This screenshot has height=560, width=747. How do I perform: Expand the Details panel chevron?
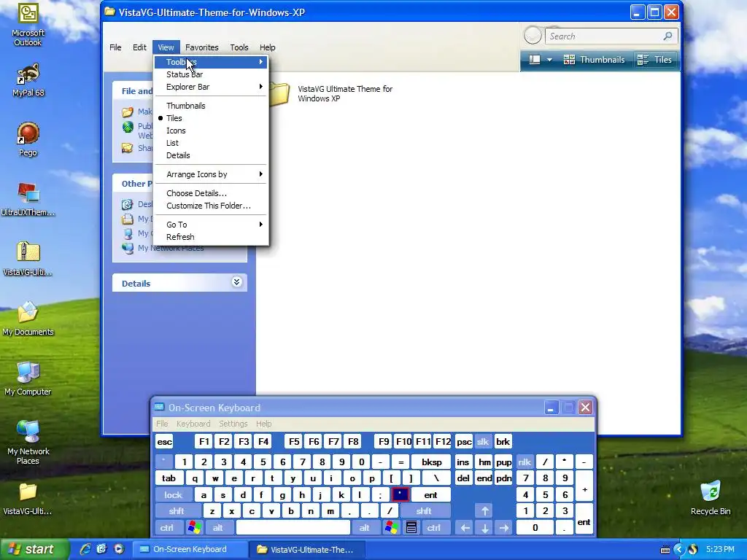pyautogui.click(x=236, y=282)
